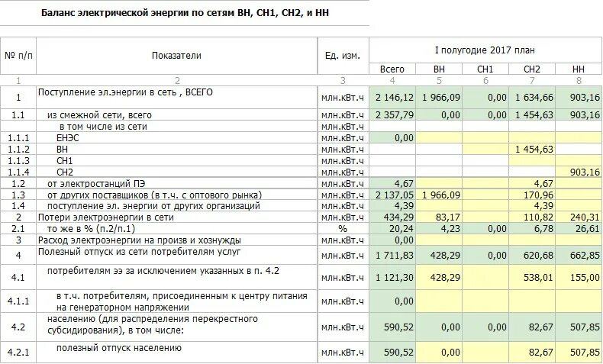Select НН value 903,16 in row 1.1.4
Image resolution: width=603 pixels, height=364 pixels.
click(585, 172)
